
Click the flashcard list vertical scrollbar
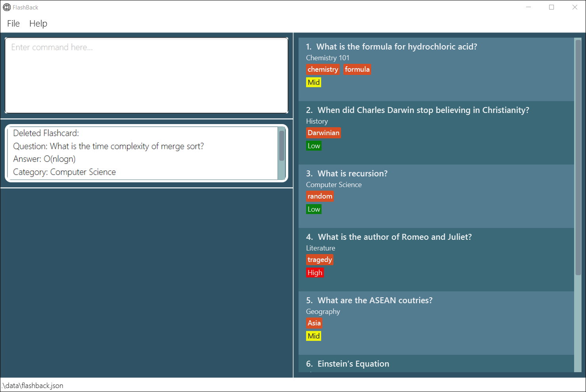tap(578, 159)
